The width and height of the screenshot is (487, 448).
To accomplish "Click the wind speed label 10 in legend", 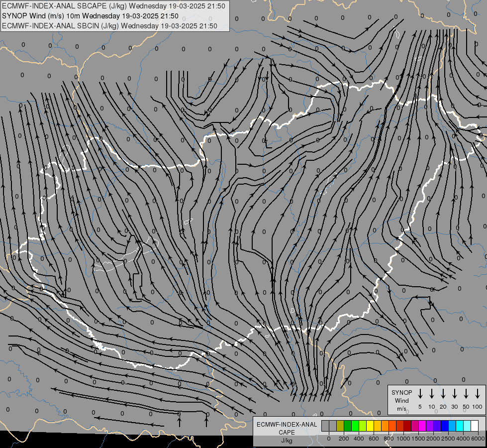I will pos(431,407).
